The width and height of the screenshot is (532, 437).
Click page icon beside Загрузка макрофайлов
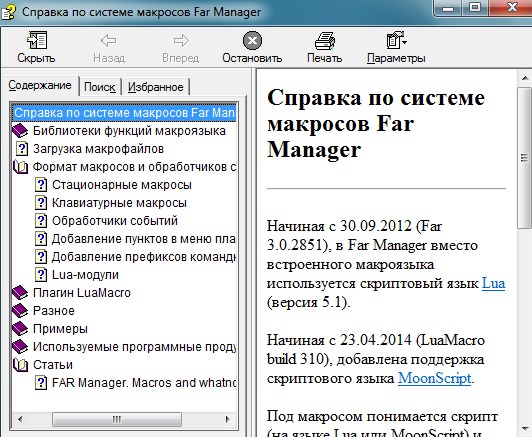coord(22,149)
